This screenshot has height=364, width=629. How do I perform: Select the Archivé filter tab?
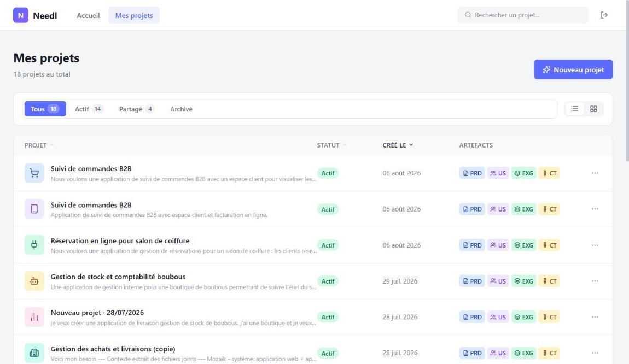(182, 109)
